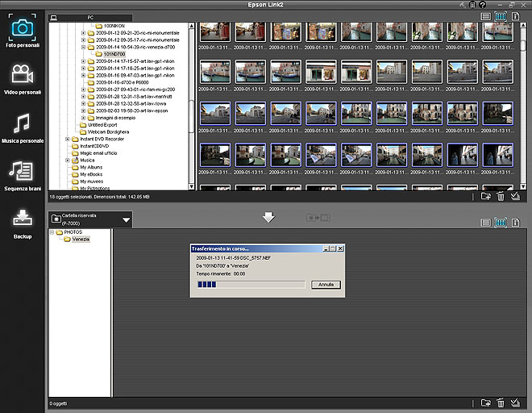Click the transfer progress bar

[x=251, y=285]
